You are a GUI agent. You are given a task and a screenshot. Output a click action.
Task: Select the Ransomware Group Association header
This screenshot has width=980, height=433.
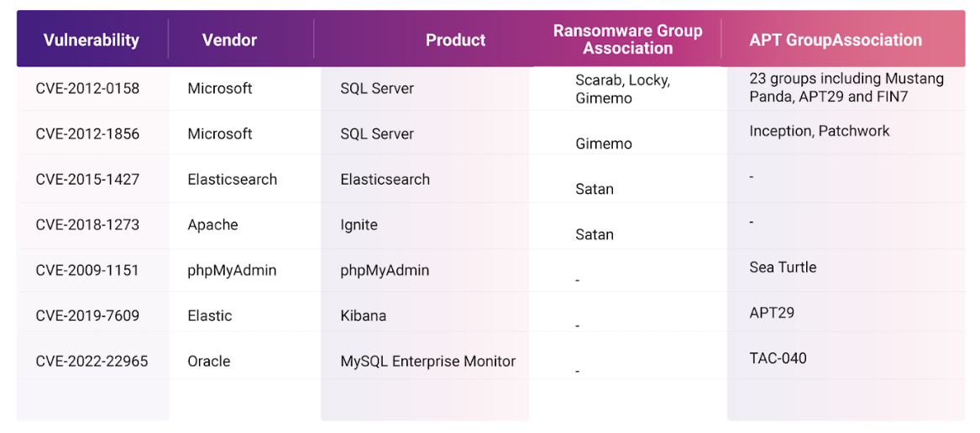coord(627,39)
